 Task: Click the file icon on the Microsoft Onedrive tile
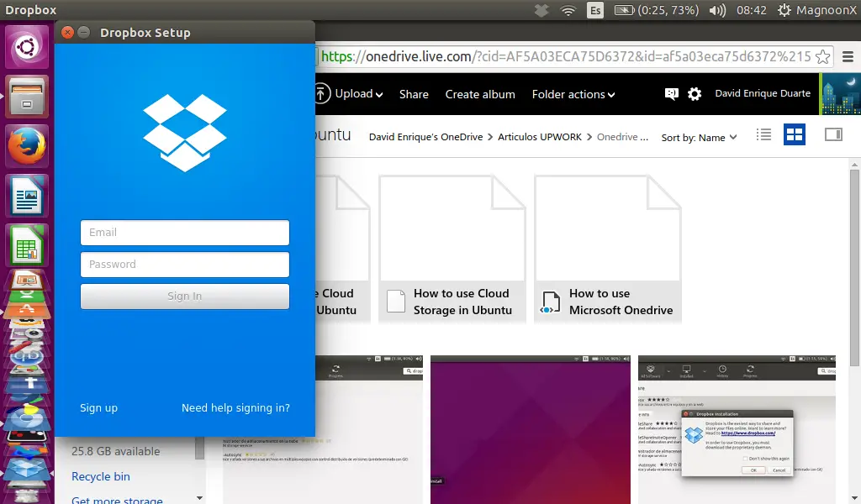click(551, 302)
